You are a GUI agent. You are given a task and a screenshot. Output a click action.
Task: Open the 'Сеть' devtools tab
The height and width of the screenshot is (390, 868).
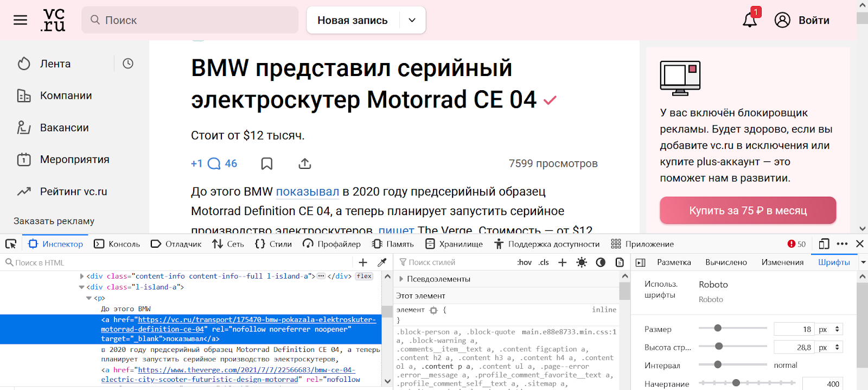(228, 244)
